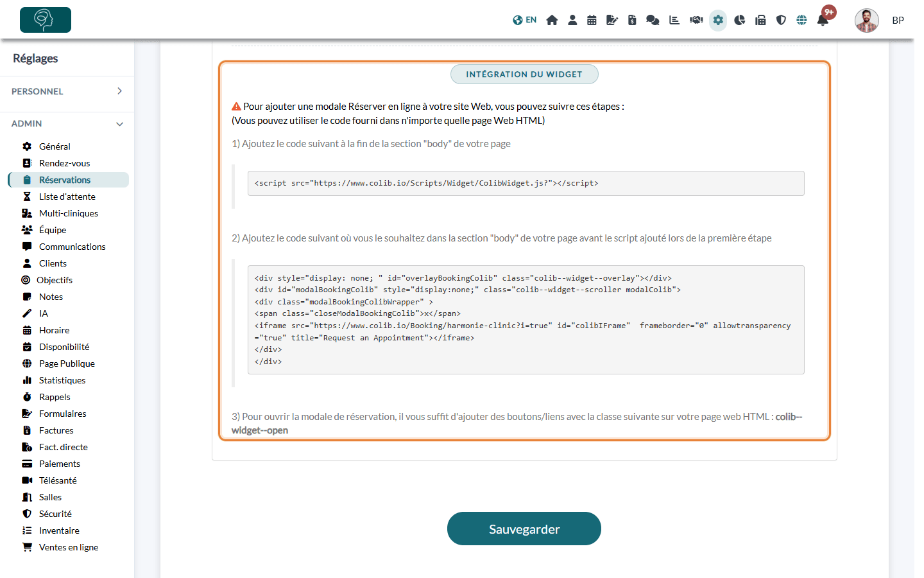Open the teal globe icon near the bell
924x578 pixels.
801,20
